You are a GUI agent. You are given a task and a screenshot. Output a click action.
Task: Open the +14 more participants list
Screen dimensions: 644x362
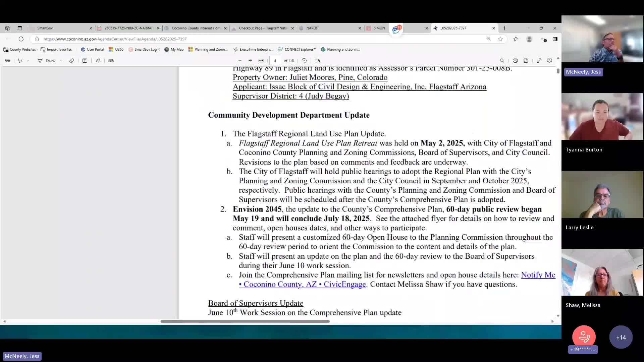tap(621, 337)
